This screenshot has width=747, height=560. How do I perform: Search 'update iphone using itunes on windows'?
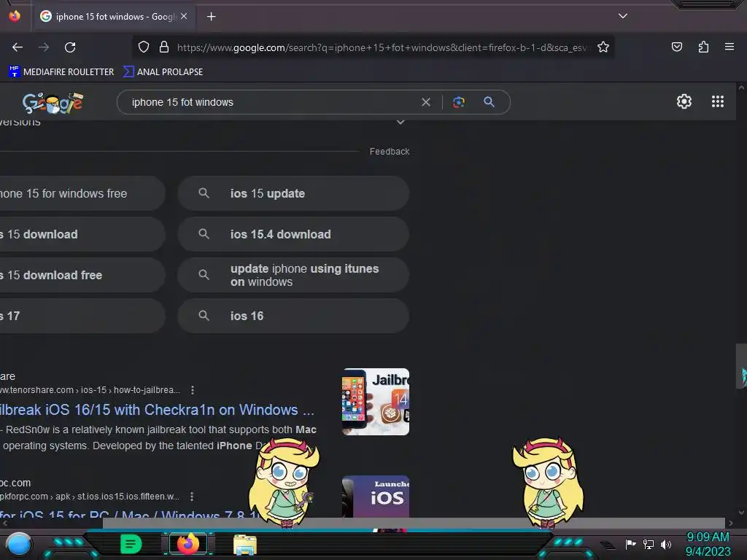pos(293,275)
